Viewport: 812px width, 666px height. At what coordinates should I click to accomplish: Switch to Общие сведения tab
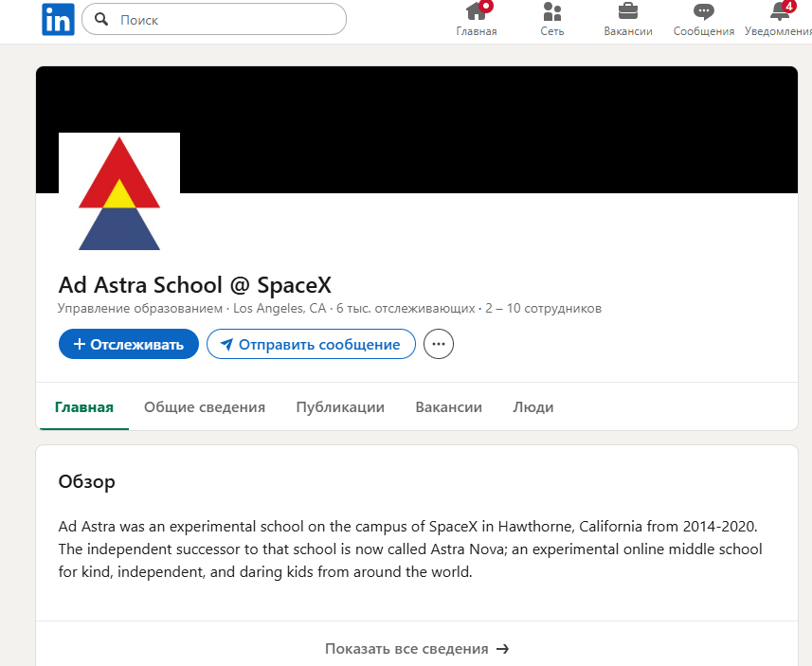205,407
